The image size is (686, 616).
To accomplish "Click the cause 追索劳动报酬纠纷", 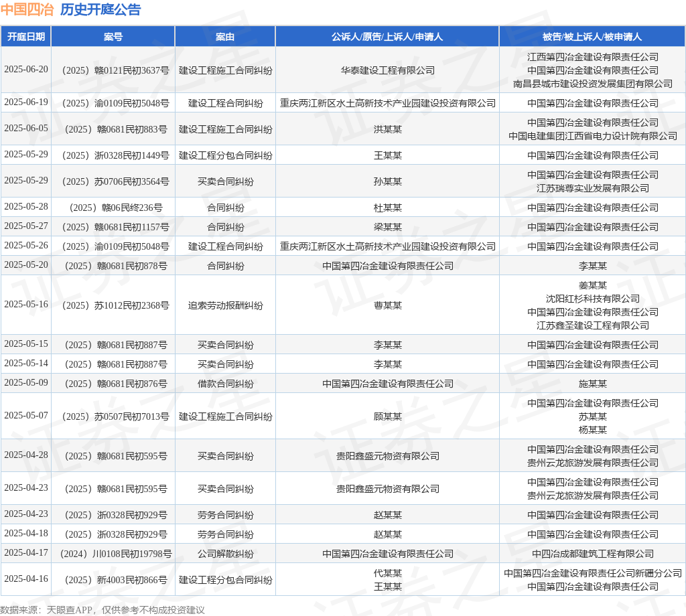I will [225, 305].
